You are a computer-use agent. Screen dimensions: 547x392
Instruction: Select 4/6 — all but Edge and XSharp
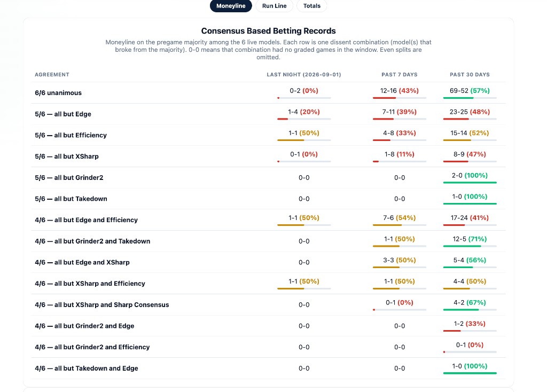(82, 262)
